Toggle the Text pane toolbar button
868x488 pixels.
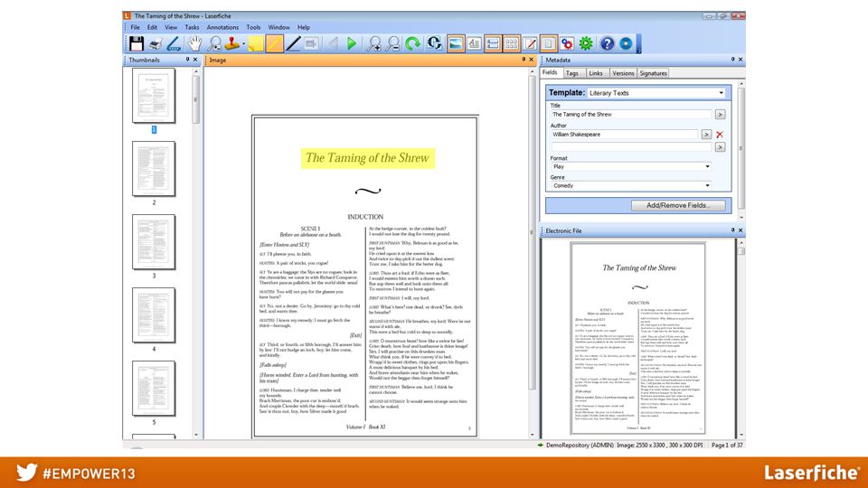(474, 43)
